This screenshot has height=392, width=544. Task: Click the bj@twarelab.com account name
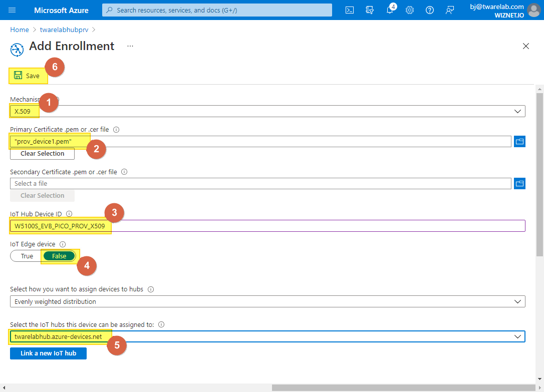pyautogui.click(x=496, y=7)
